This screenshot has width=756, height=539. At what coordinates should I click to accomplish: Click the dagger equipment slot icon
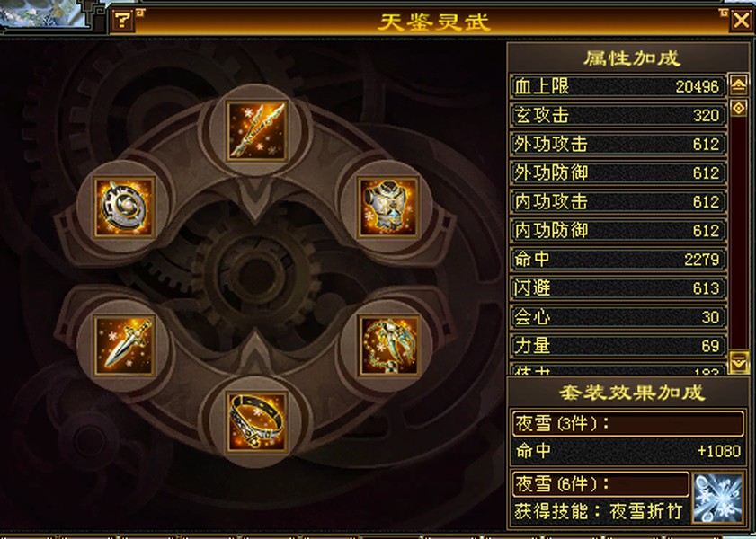[124, 345]
